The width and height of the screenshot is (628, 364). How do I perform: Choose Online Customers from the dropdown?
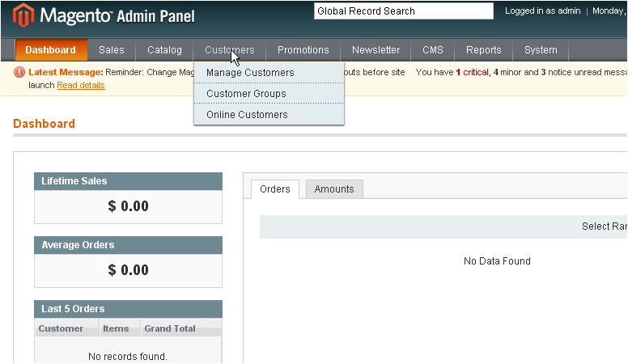pos(269,115)
